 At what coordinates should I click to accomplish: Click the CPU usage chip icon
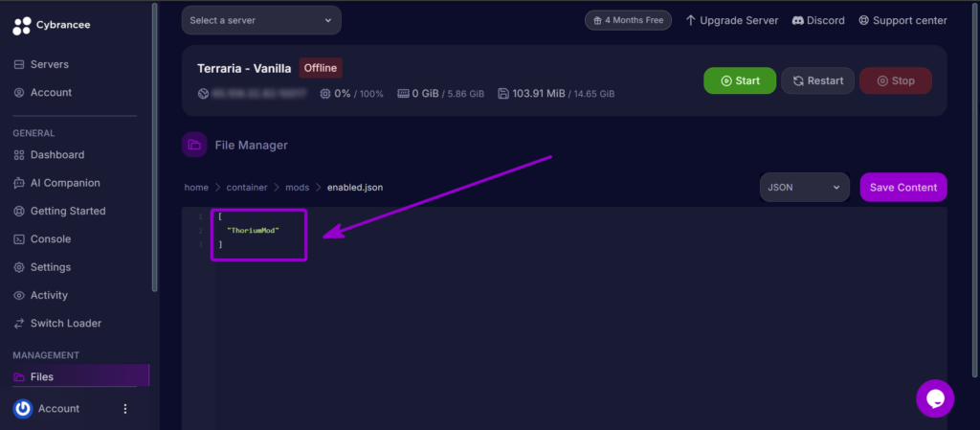point(325,94)
